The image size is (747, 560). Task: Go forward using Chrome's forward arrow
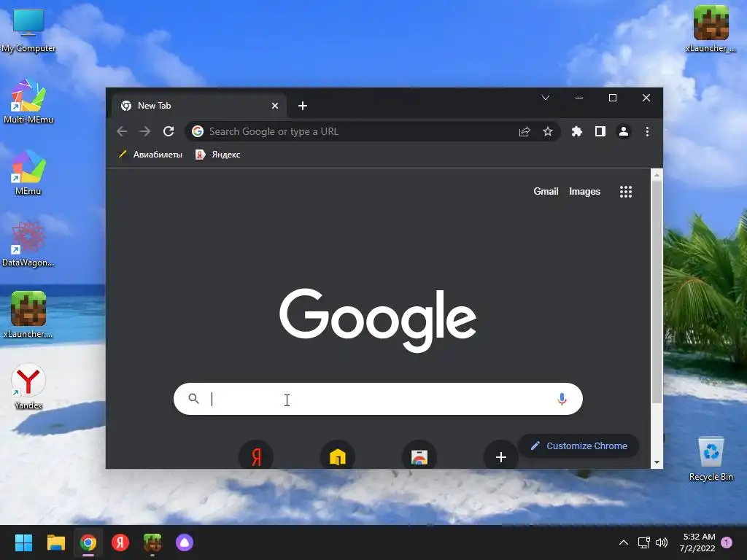145,131
